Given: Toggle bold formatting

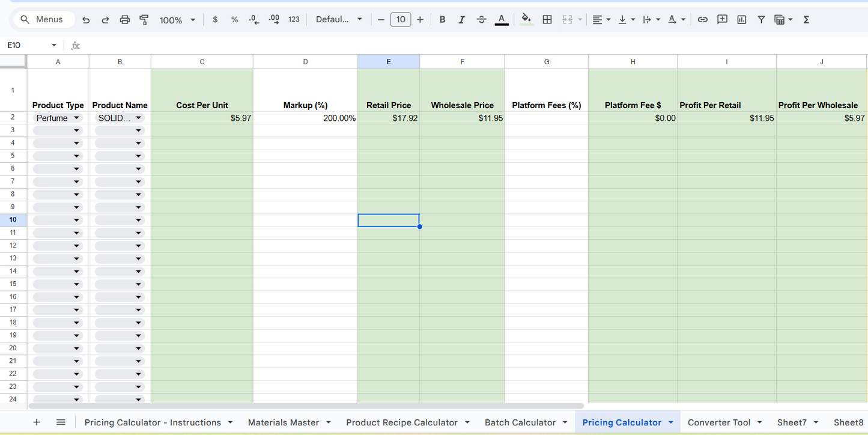Looking at the screenshot, I should click(x=442, y=20).
